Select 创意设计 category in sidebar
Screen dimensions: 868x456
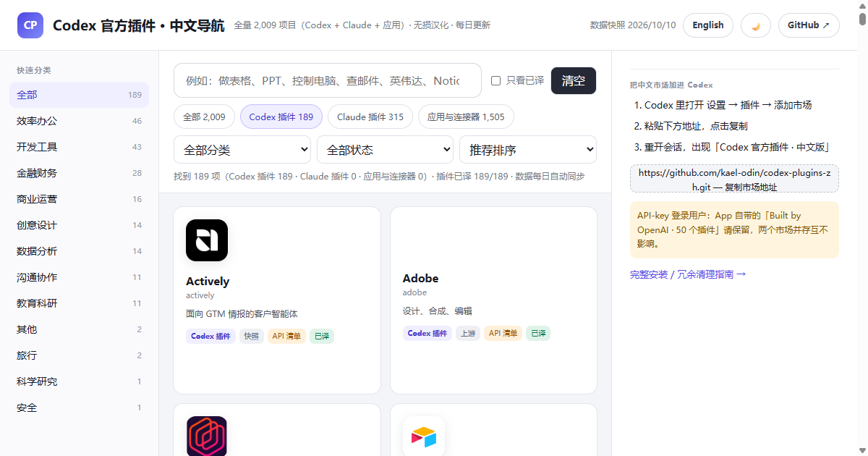click(79, 225)
